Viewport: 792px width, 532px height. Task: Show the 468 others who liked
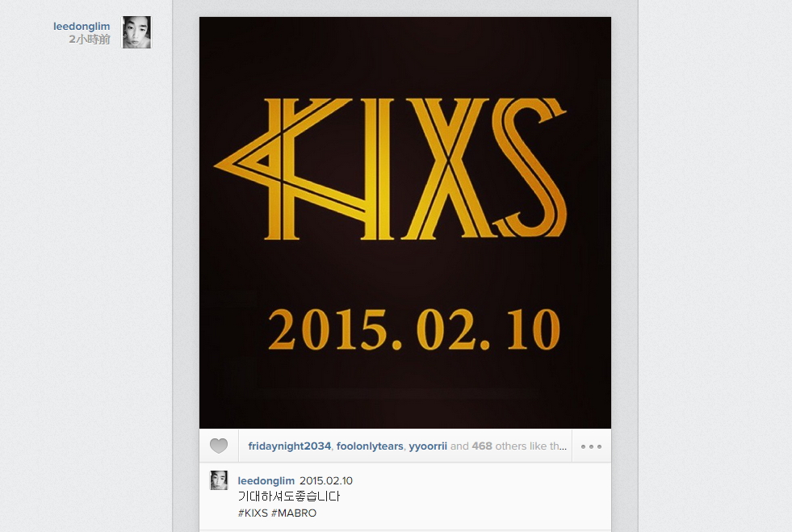pos(519,446)
